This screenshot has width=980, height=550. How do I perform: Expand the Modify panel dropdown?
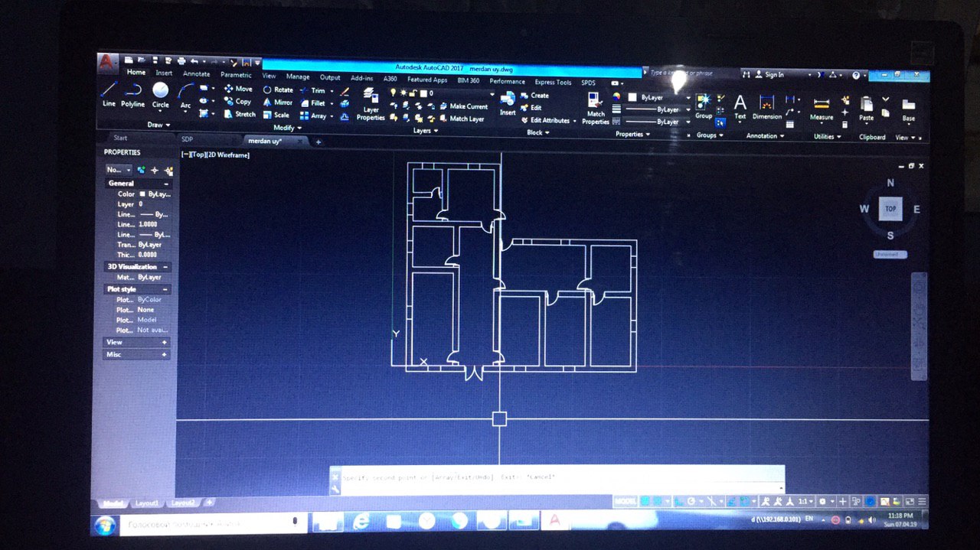287,128
